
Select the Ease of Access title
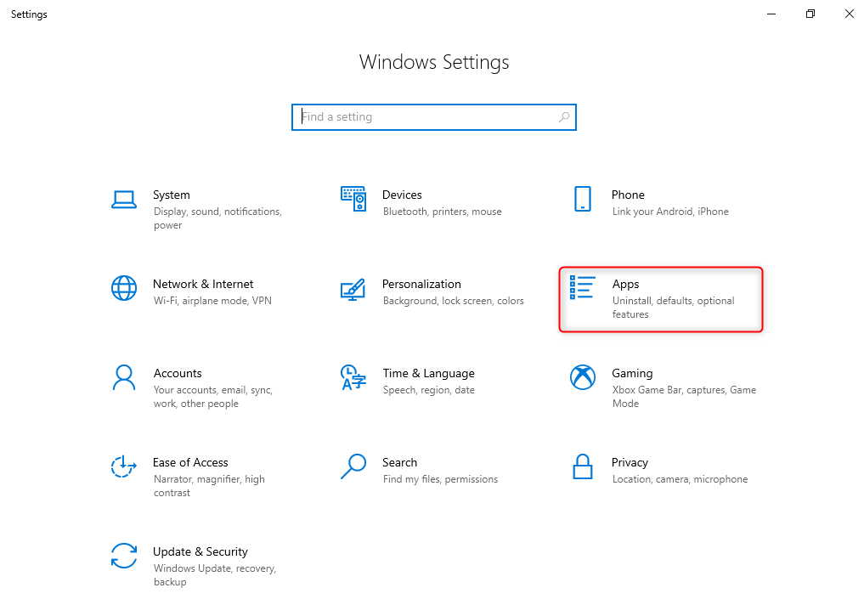point(190,463)
